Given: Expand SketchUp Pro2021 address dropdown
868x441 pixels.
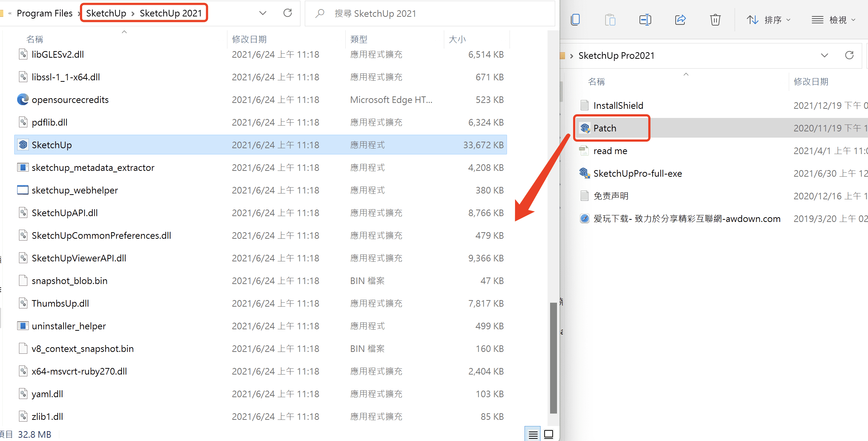Looking at the screenshot, I should 824,55.
